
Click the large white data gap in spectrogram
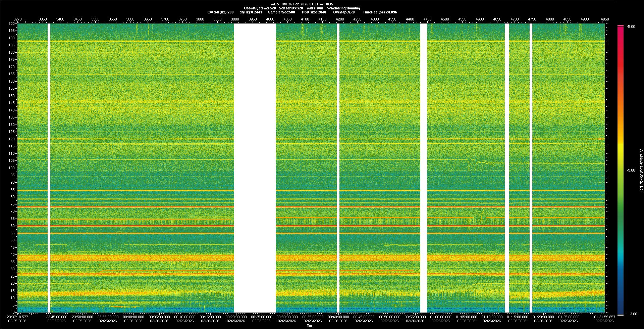pos(255,168)
